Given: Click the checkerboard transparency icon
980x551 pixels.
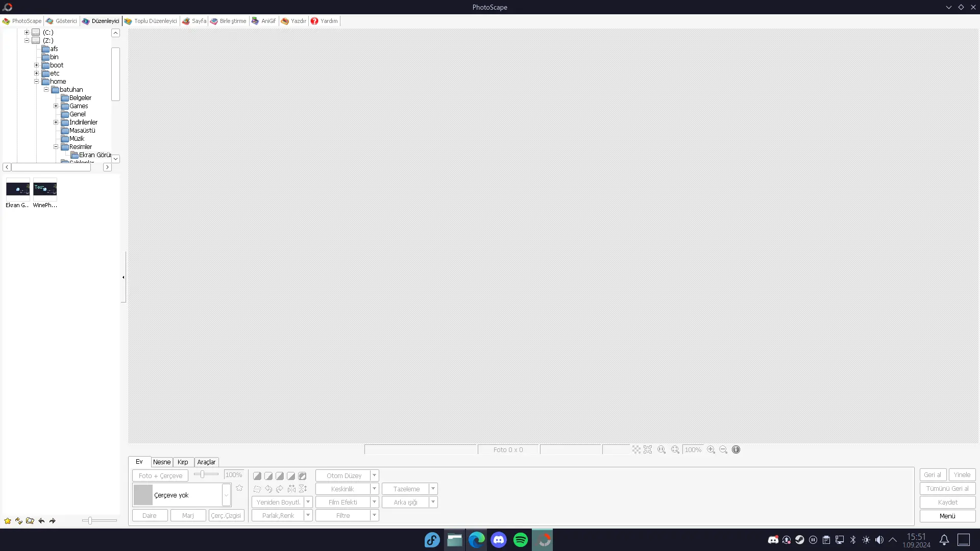Looking at the screenshot, I should click(636, 449).
